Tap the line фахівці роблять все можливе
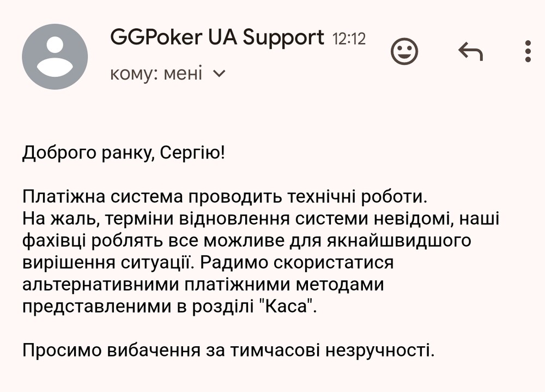 coord(247,241)
